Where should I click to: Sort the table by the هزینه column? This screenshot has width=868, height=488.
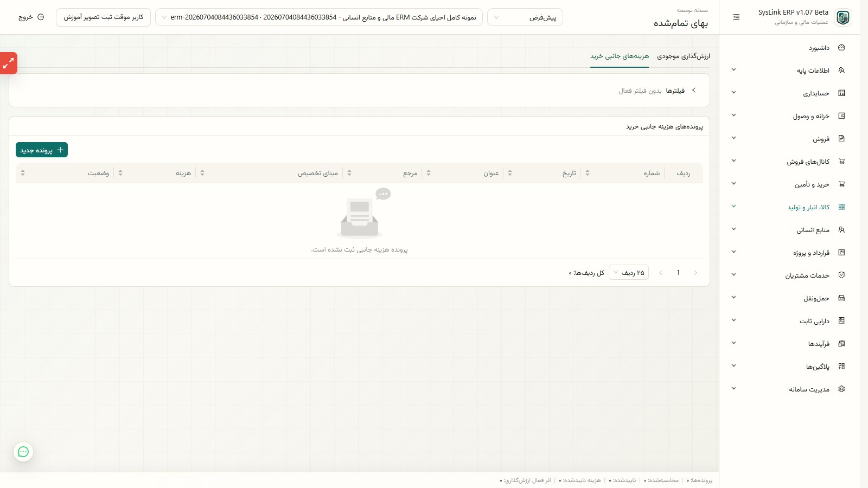click(120, 173)
